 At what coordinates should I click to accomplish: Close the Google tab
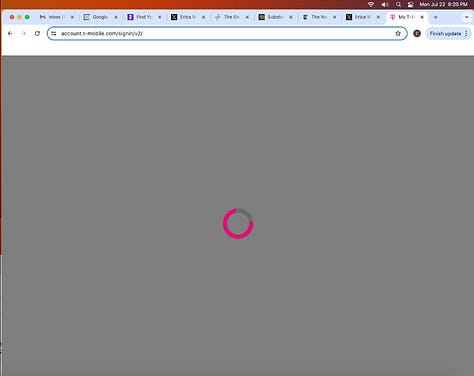coord(116,17)
